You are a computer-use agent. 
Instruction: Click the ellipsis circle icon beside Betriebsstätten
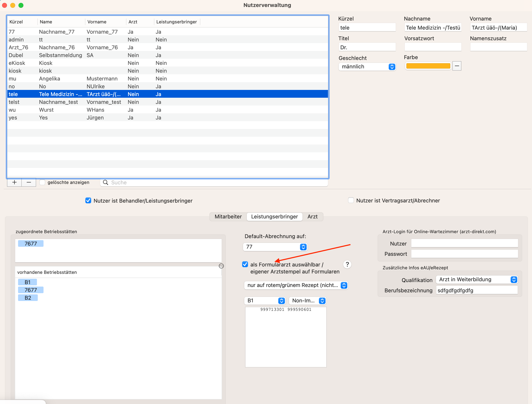[x=221, y=266]
